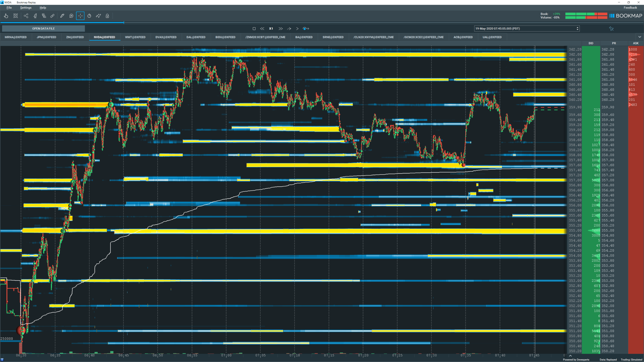Toggle the padlock lock icon
This screenshot has height=362, width=644.
(107, 16)
